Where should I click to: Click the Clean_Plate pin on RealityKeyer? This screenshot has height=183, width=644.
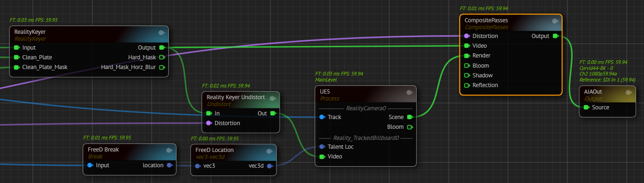(x=17, y=57)
